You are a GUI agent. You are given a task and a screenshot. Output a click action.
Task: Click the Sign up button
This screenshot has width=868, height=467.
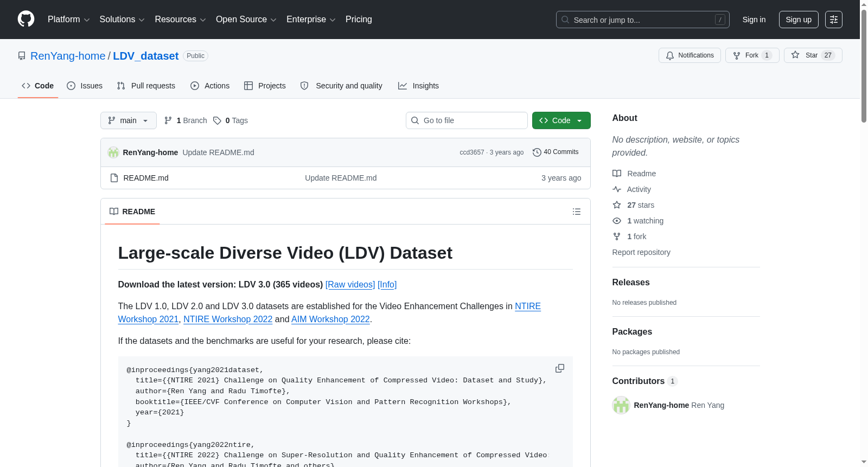click(799, 20)
